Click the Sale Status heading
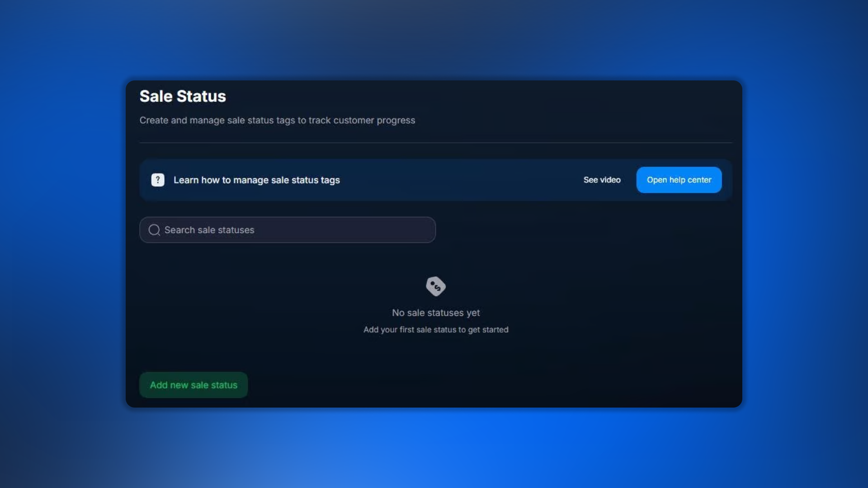The height and width of the screenshot is (488, 868). (x=183, y=96)
